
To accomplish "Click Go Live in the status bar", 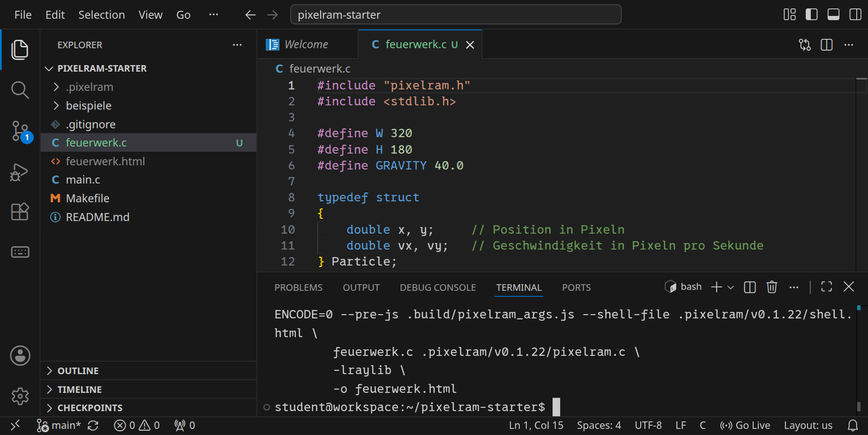I will [745, 426].
